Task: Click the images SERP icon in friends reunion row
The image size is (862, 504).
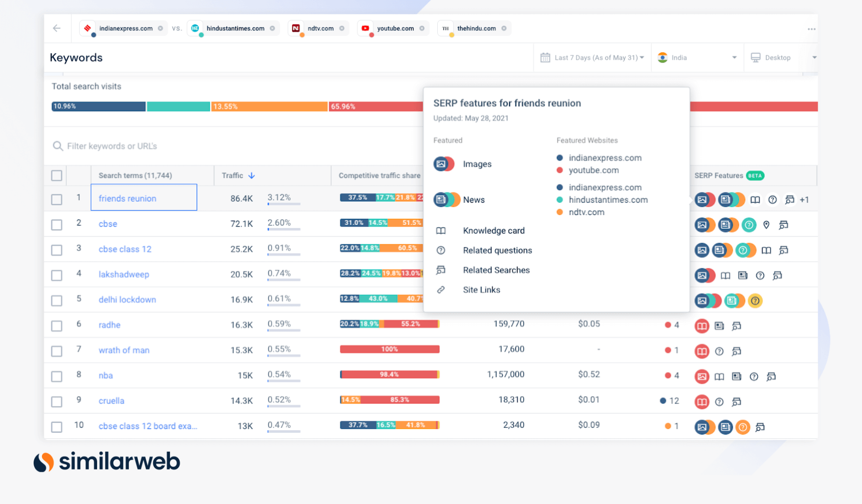Action: point(704,200)
